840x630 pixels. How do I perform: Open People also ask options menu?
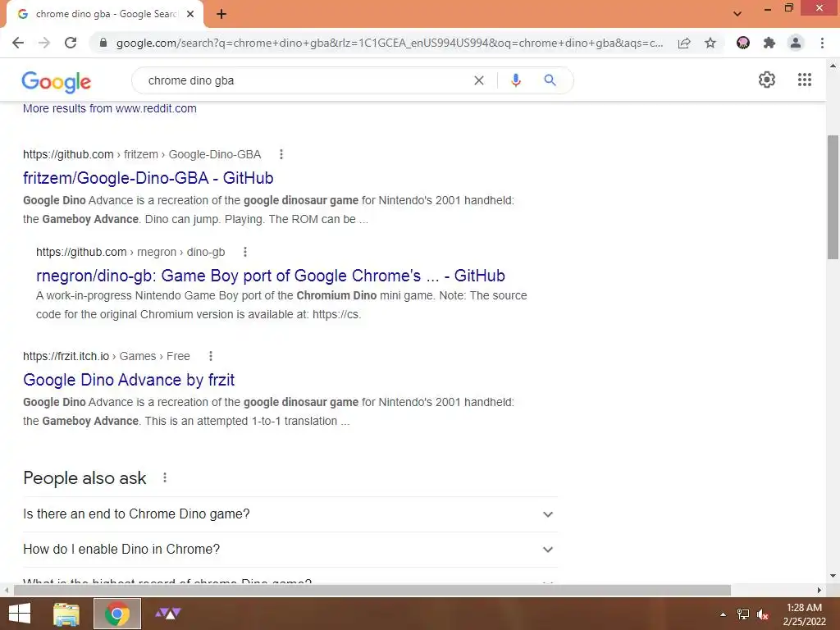point(164,477)
